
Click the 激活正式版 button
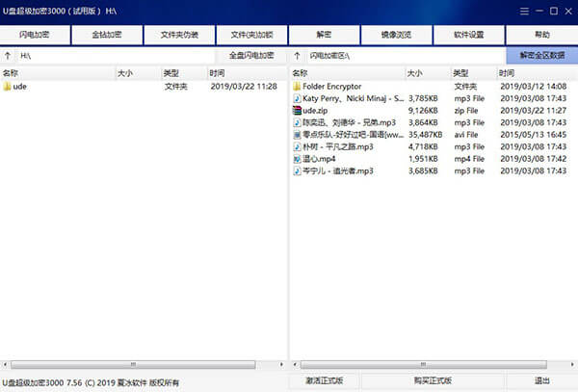pyautogui.click(x=324, y=380)
